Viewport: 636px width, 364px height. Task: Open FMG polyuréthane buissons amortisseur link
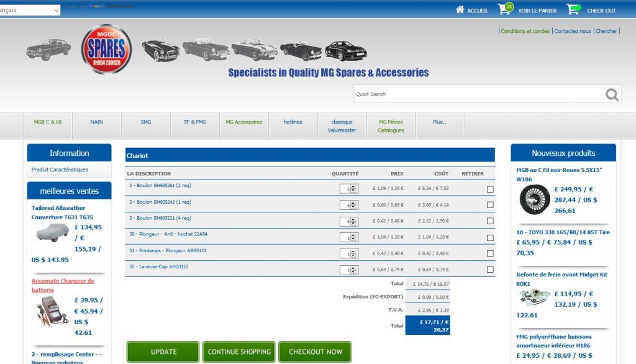pyautogui.click(x=553, y=341)
